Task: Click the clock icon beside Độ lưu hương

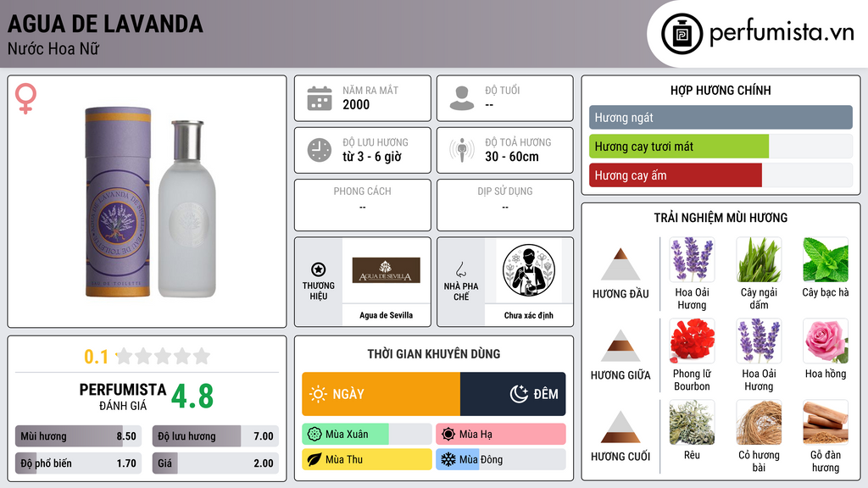Action: (x=320, y=150)
